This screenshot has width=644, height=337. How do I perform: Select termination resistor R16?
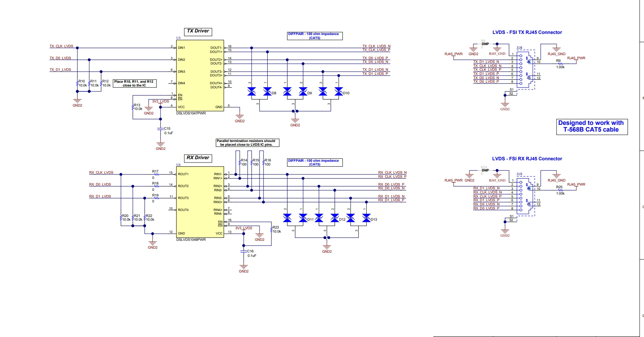tap(263, 163)
